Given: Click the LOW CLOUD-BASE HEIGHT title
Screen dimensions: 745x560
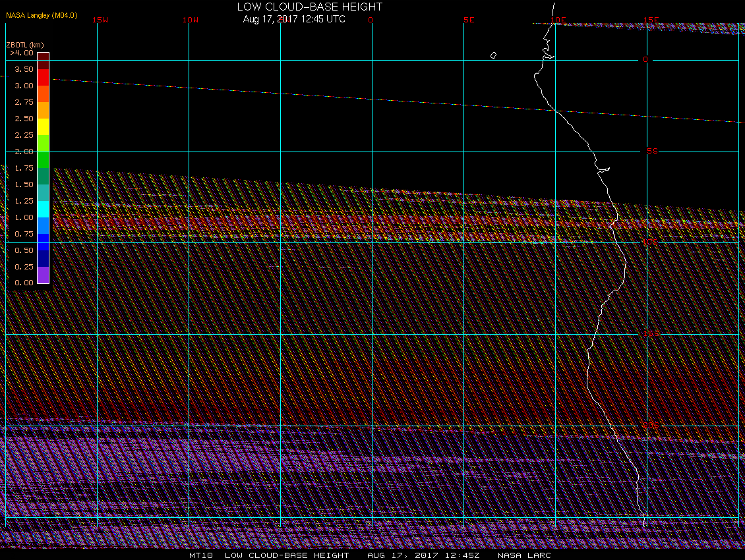Looking at the screenshot, I should pos(309,7).
